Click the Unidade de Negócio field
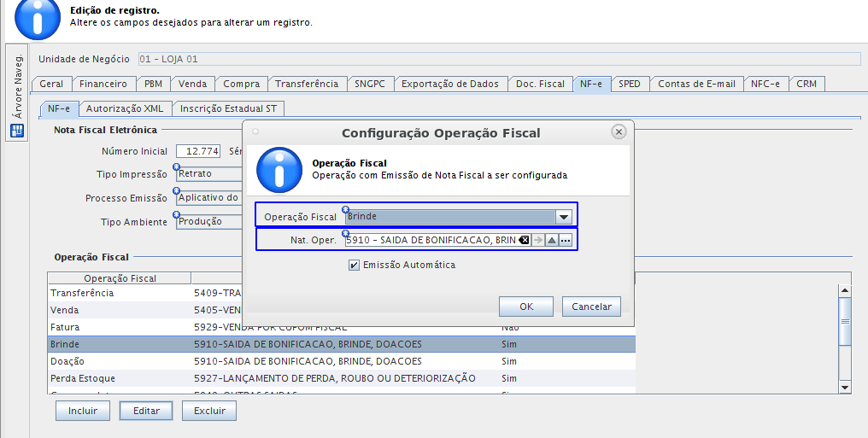The width and height of the screenshot is (868, 438). point(499,59)
